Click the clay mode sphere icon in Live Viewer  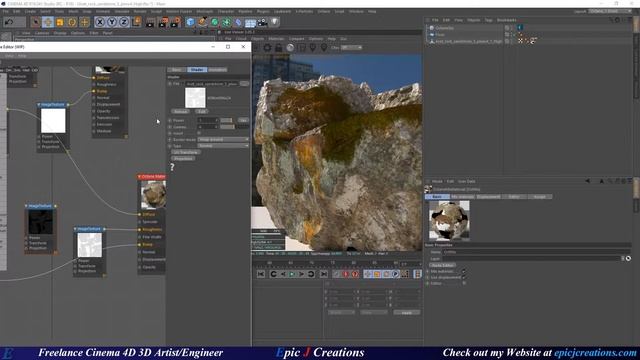(290, 48)
